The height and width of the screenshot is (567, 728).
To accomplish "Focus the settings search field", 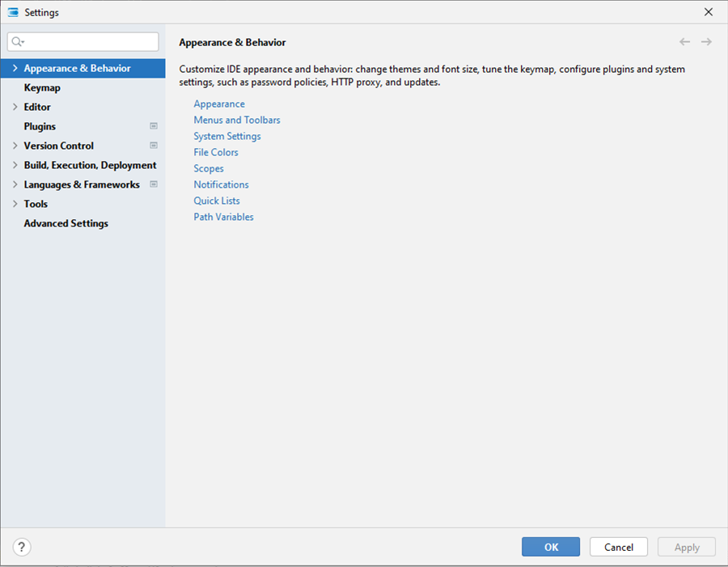I will 89,42.
